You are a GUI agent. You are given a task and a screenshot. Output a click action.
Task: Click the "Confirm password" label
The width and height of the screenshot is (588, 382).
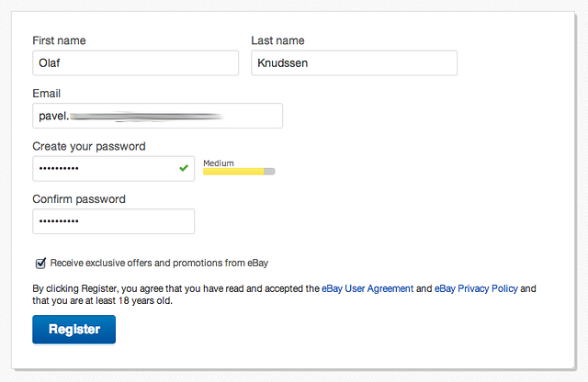point(79,199)
